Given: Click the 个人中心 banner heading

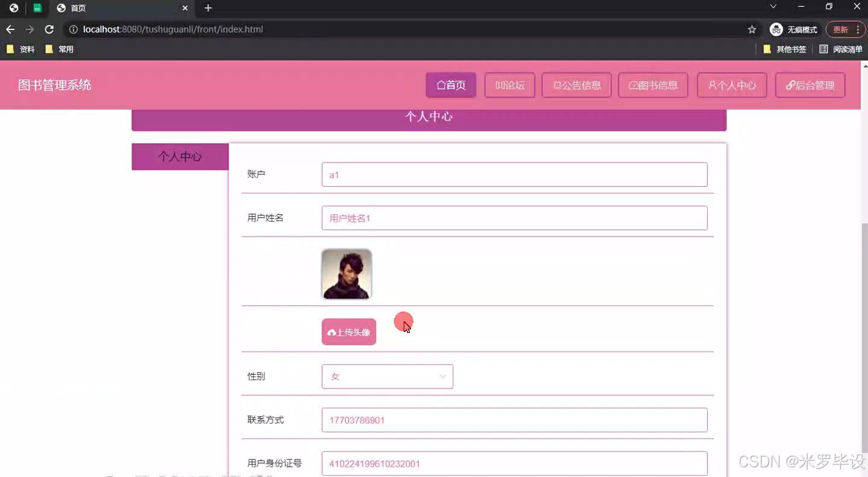Looking at the screenshot, I should tap(429, 116).
